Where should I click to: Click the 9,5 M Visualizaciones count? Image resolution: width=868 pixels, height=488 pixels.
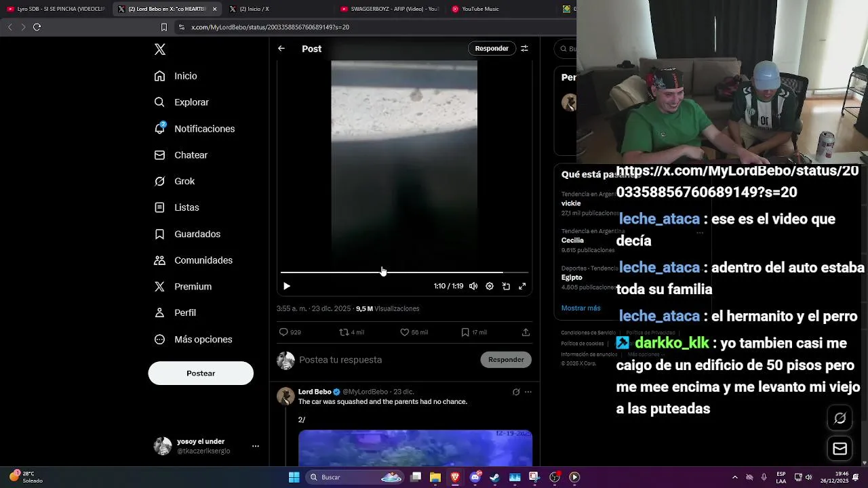click(387, 308)
